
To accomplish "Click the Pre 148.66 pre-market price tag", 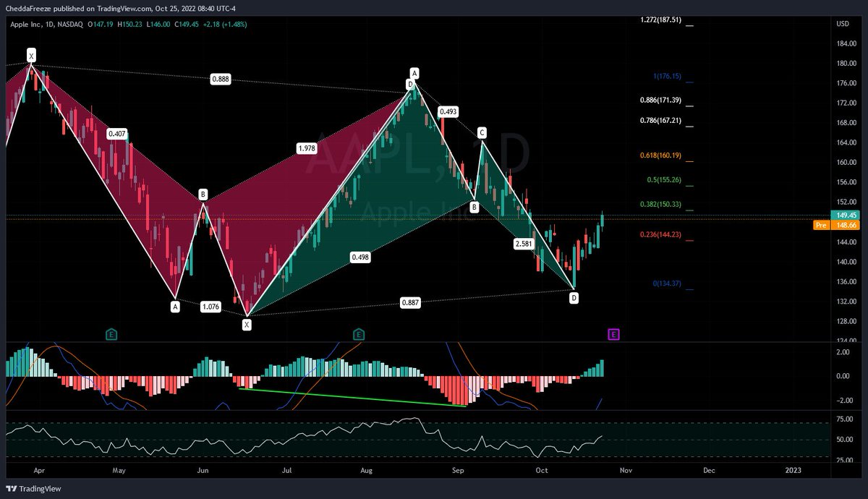I will tap(838, 225).
